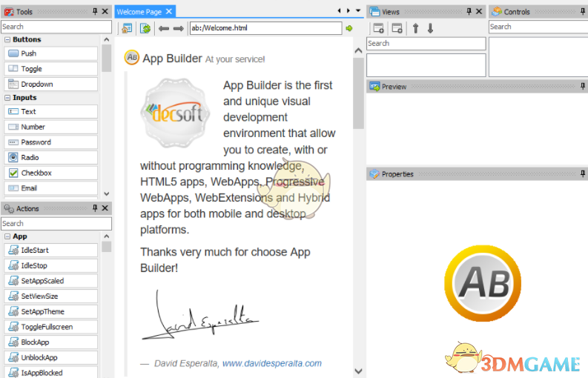This screenshot has height=378, width=588.
Task: Choose the SetViewSize action
Action: [51, 296]
